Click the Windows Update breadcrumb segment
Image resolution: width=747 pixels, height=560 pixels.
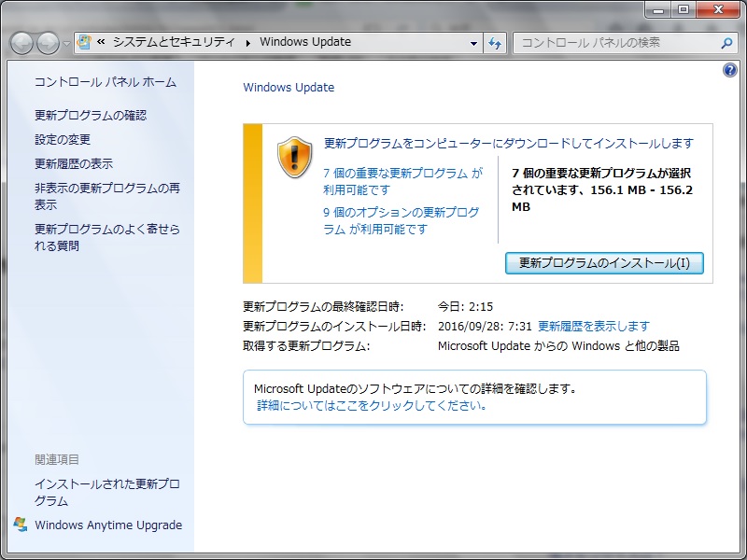tap(305, 42)
